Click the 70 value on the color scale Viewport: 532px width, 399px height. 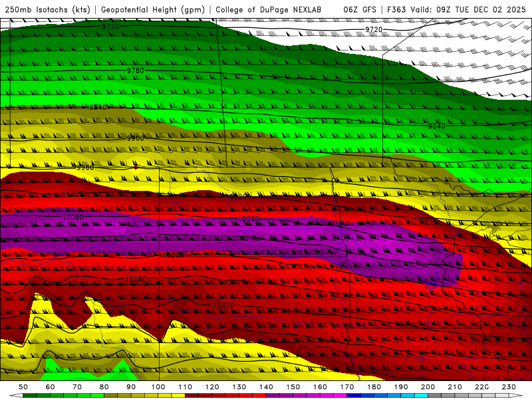click(x=77, y=387)
